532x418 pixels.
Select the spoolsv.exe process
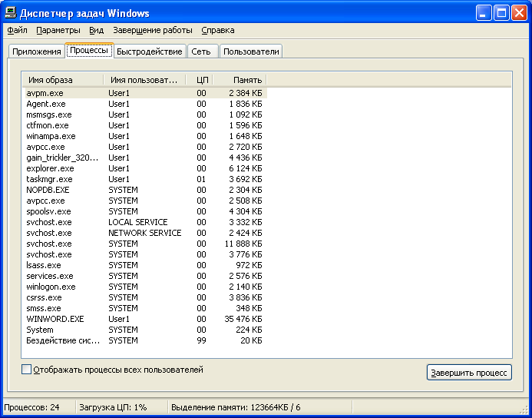click(146, 211)
